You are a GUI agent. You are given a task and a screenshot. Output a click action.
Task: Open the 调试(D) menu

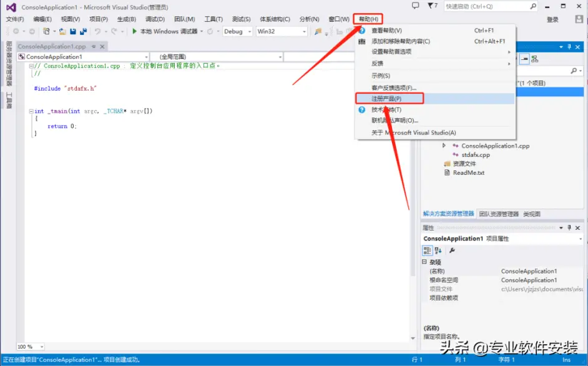(x=155, y=19)
